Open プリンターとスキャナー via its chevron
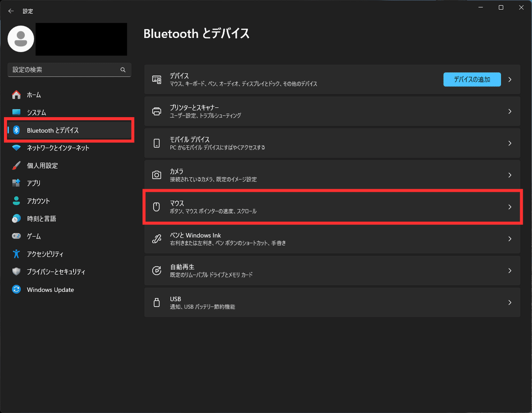Screen dimensions: 532x413 coord(510,111)
